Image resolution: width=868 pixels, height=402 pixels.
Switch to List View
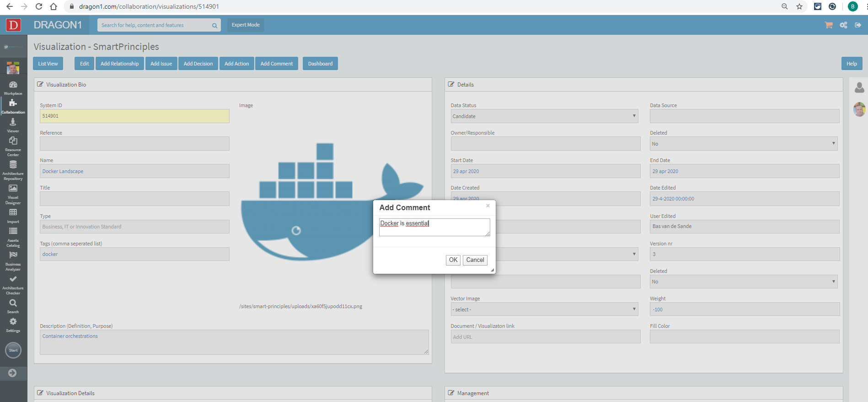(x=48, y=64)
